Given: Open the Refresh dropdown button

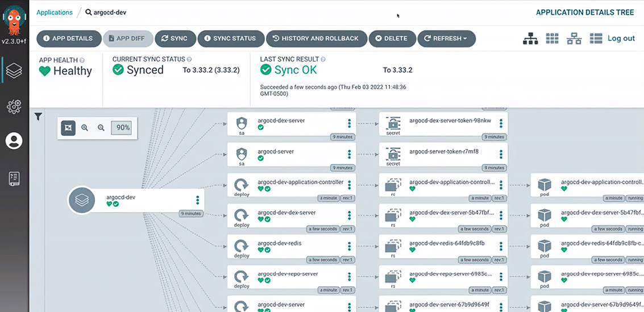Looking at the screenshot, I should pyautogui.click(x=446, y=39).
